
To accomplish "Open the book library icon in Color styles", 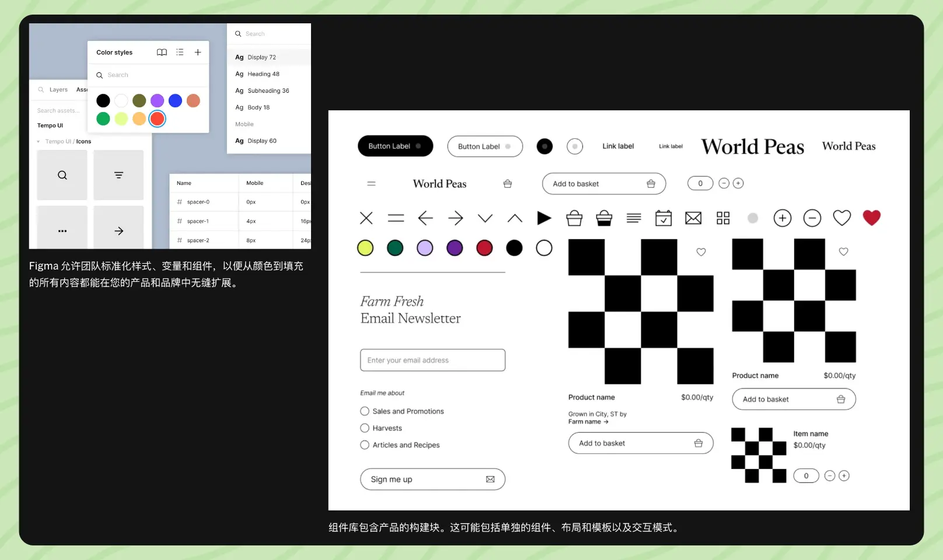I will pyautogui.click(x=162, y=52).
